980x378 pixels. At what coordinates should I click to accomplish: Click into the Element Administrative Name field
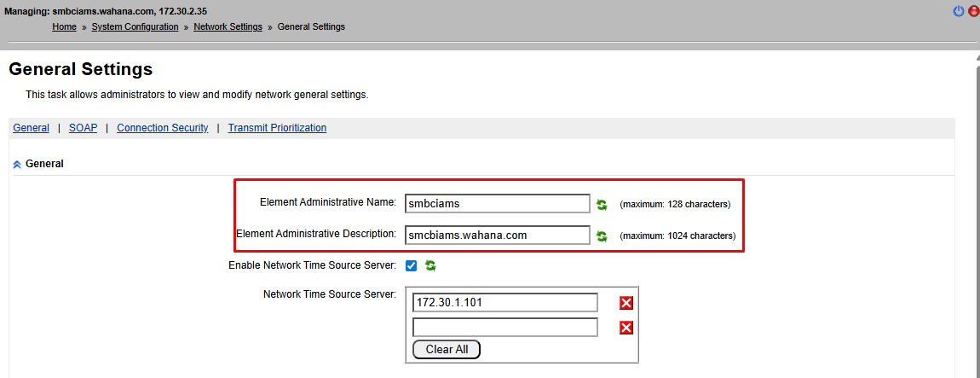[497, 204]
